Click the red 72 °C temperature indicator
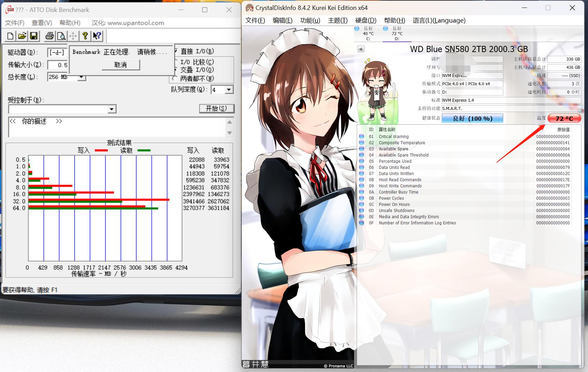The height and width of the screenshot is (372, 588). coord(564,118)
